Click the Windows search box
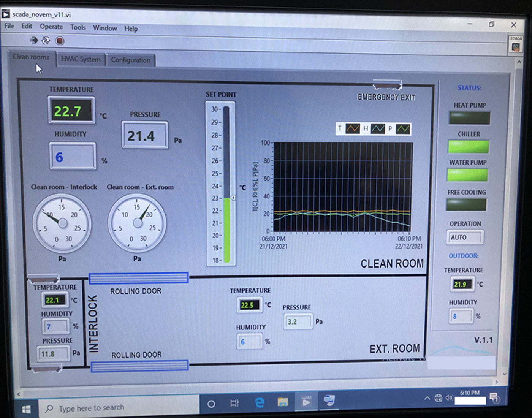The image size is (532, 418). [119, 408]
